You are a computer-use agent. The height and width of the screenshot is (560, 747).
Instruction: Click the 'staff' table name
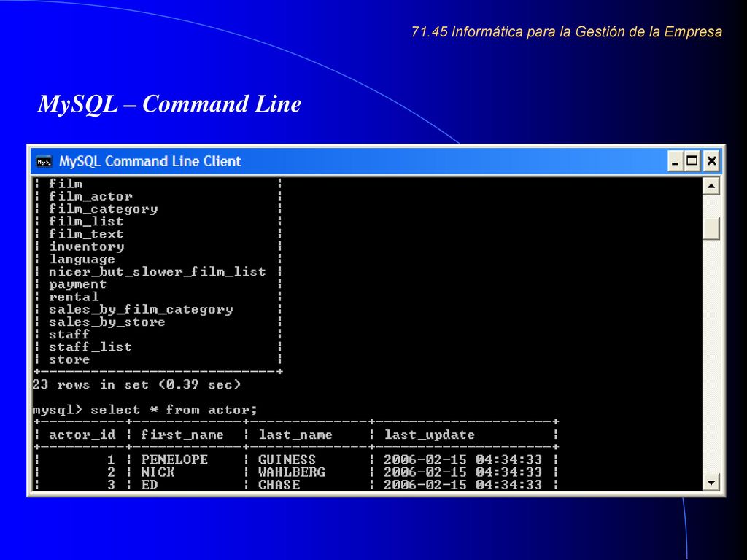(69, 334)
